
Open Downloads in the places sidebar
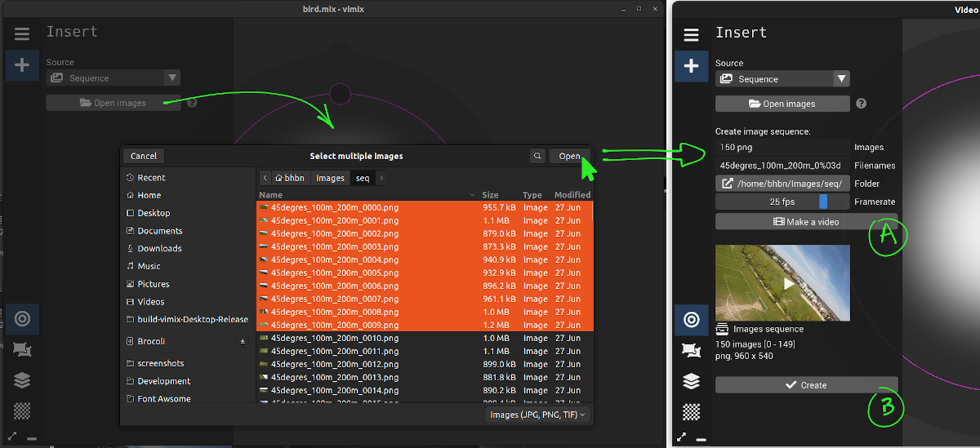pos(159,249)
